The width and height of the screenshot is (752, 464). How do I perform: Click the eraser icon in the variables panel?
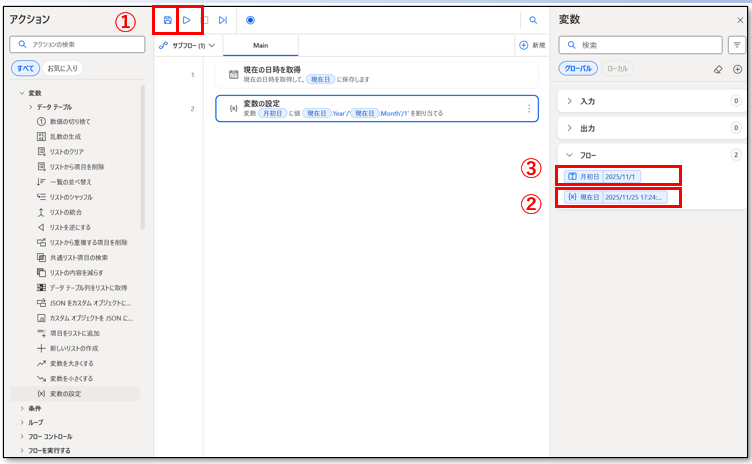coord(717,69)
